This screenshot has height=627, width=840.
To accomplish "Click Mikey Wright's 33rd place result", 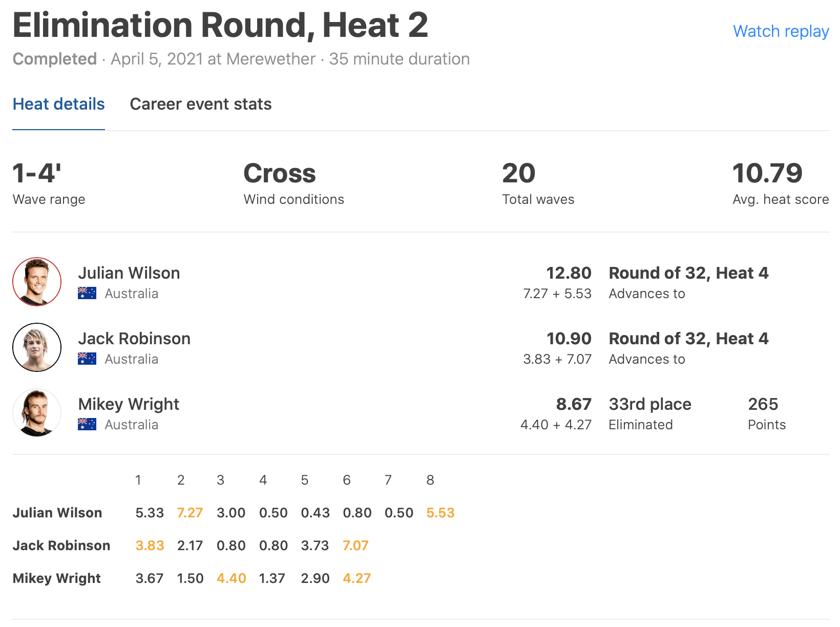I will 650,404.
